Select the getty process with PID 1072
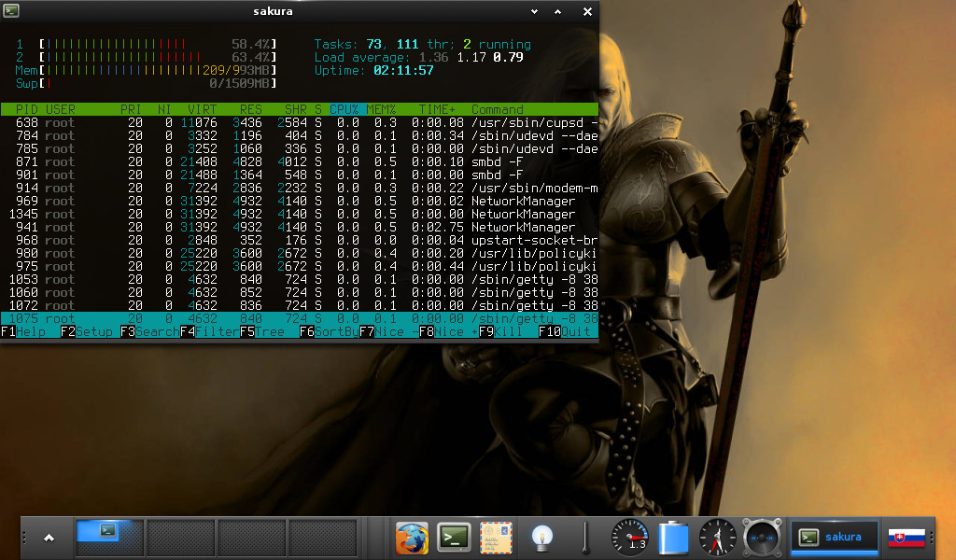Screen dimensions: 956x560 tap(300, 305)
